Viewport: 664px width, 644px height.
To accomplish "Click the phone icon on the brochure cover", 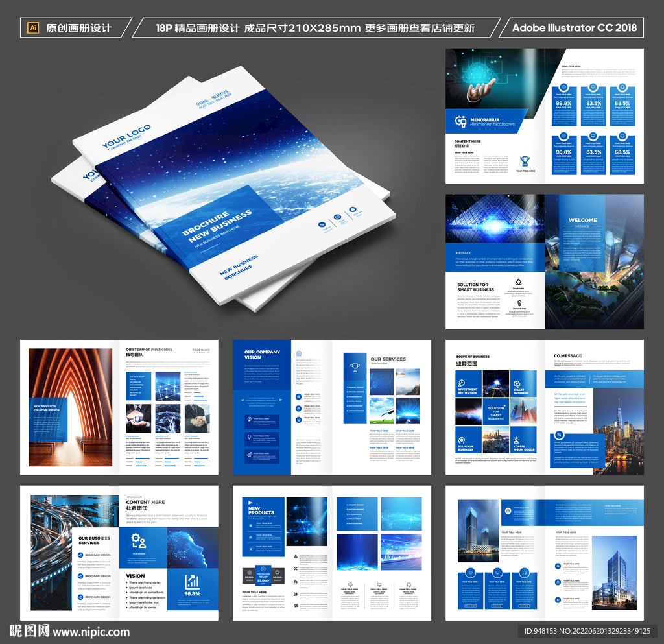I will click(x=322, y=224).
